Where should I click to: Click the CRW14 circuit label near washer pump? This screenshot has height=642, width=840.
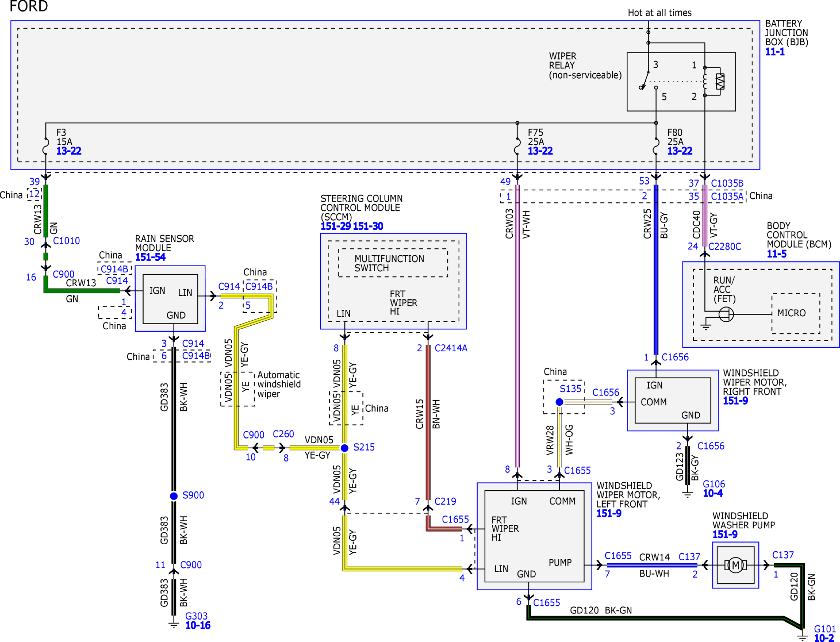654,557
